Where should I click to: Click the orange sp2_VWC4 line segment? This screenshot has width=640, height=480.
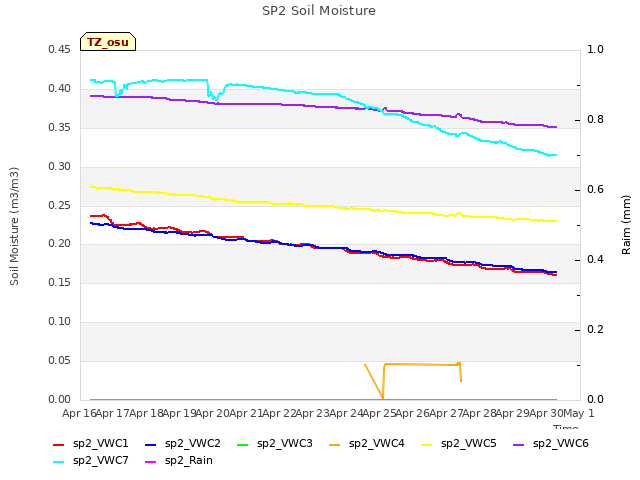tap(420, 364)
